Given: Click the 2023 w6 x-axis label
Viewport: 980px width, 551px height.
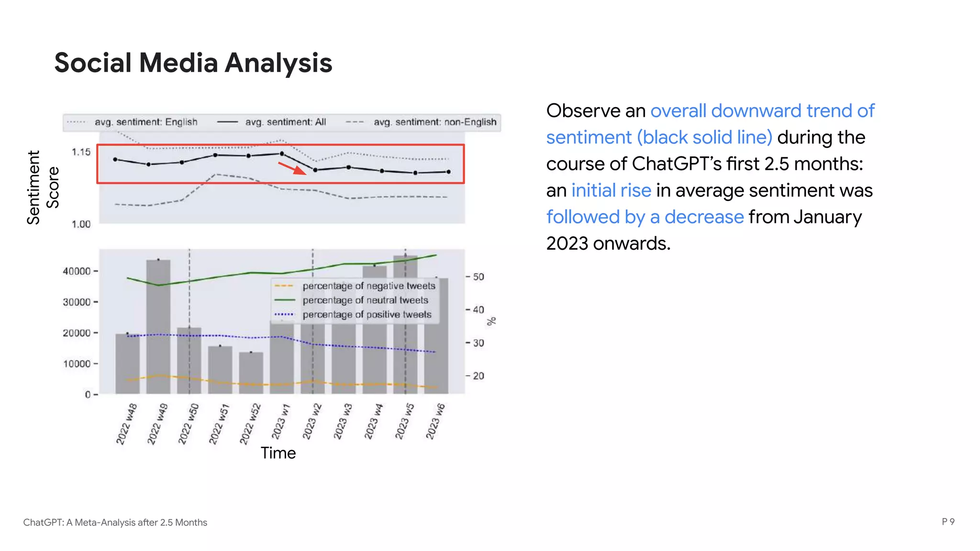Looking at the screenshot, I should click(435, 421).
